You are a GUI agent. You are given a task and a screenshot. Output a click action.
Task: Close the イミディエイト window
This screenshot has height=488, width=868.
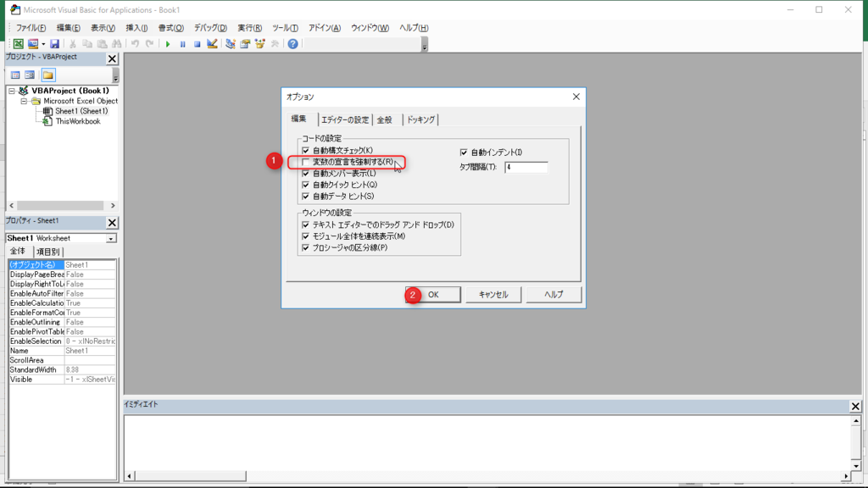[855, 407]
